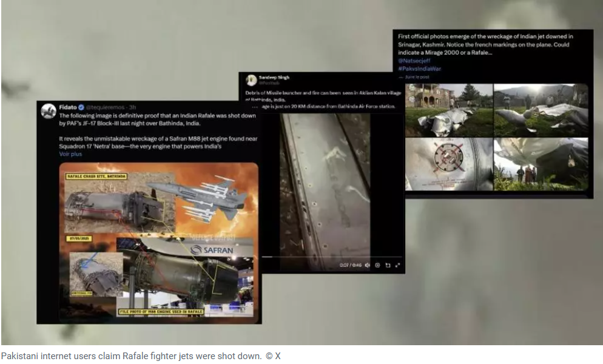Screen dimensions: 603x364
Task: Open top-right wreckage photo with bystanders
Action: pos(541,110)
